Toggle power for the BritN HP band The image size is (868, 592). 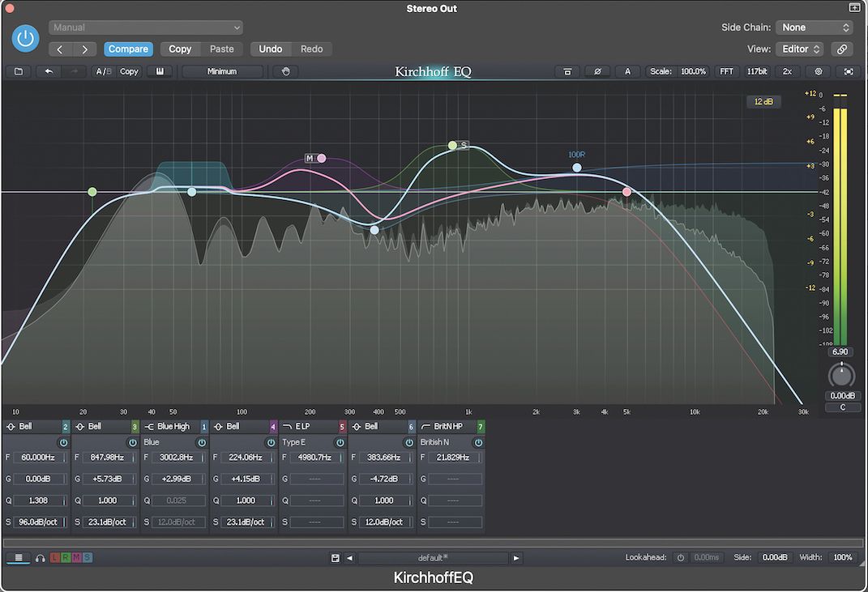click(x=478, y=442)
